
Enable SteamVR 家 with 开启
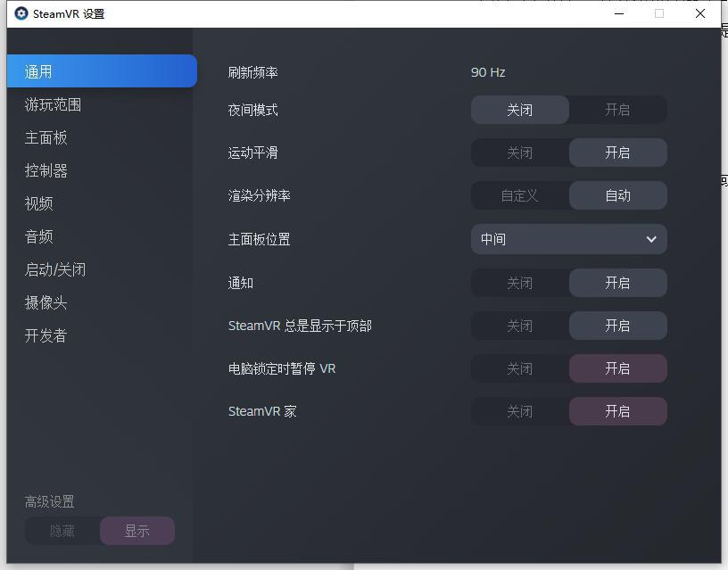[618, 411]
